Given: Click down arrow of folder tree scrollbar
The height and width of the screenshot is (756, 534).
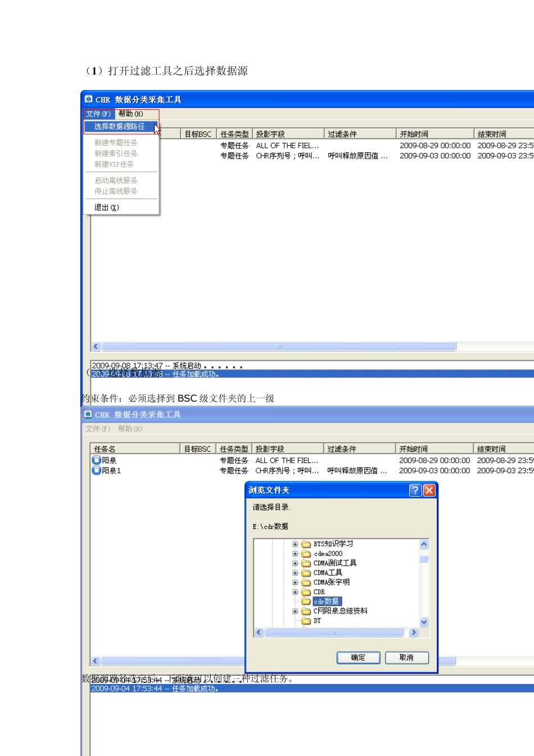Looking at the screenshot, I should point(424,622).
